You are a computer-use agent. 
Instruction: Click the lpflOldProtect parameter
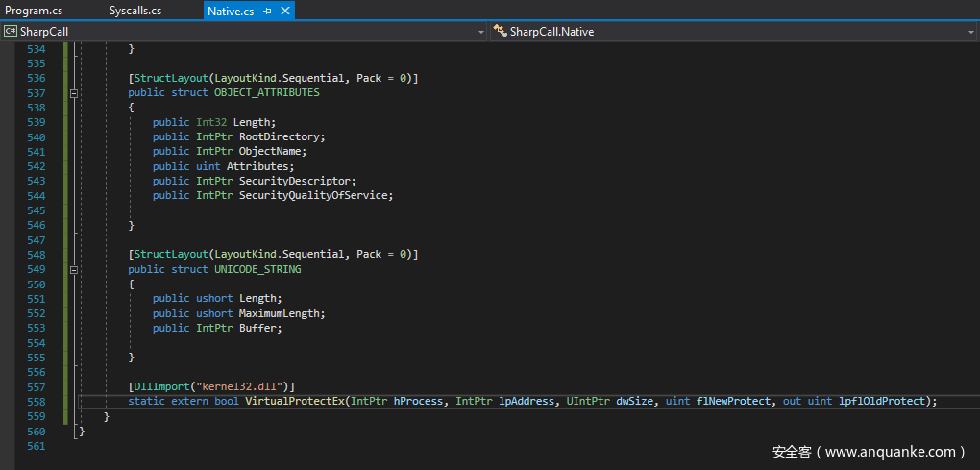click(883, 401)
